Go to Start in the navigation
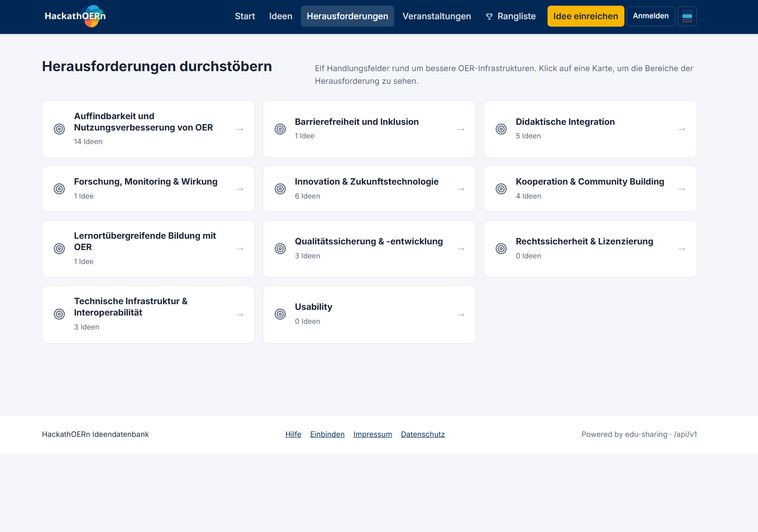 [x=245, y=16]
